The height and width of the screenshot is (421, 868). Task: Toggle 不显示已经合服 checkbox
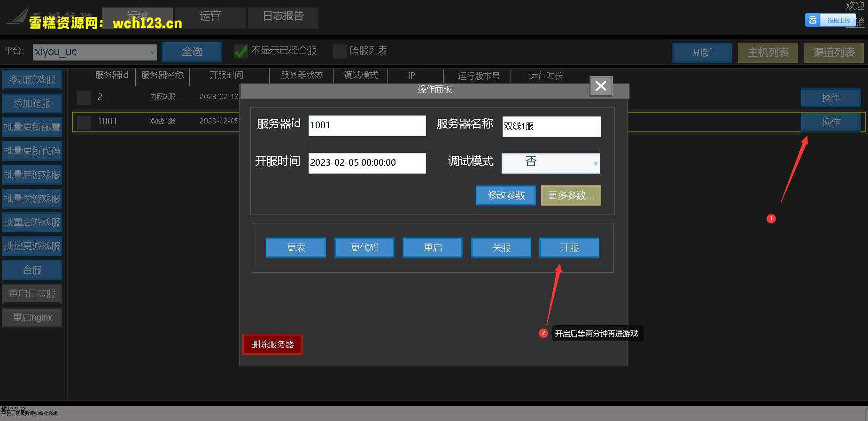(241, 51)
